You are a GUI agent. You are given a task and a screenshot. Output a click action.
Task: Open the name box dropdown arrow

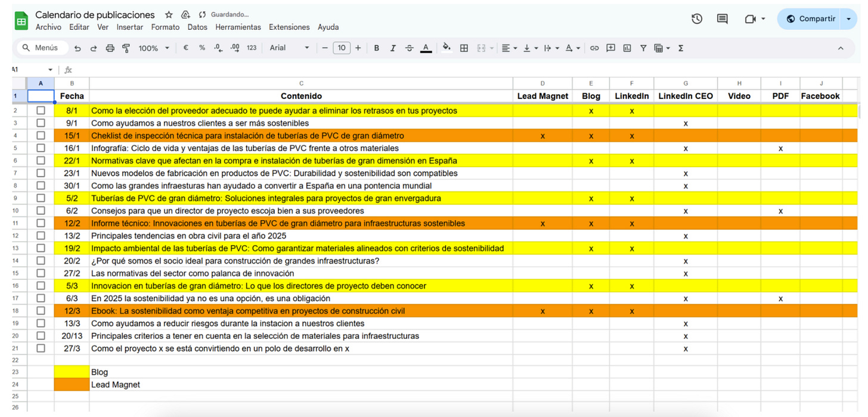tap(50, 70)
